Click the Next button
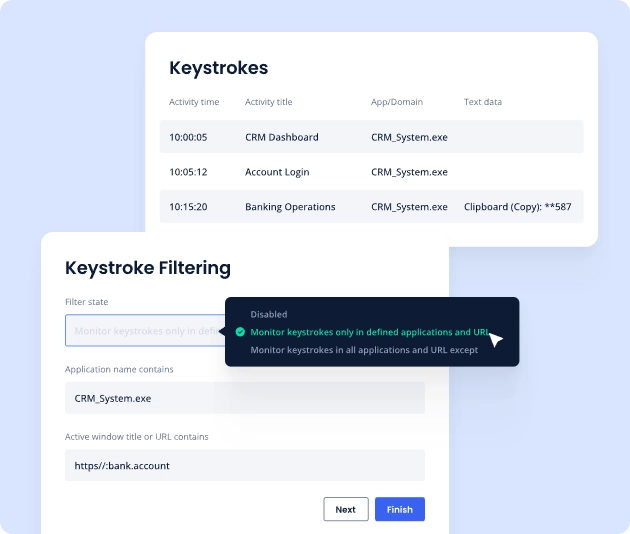Viewport: 630px width, 534px height. (346, 509)
